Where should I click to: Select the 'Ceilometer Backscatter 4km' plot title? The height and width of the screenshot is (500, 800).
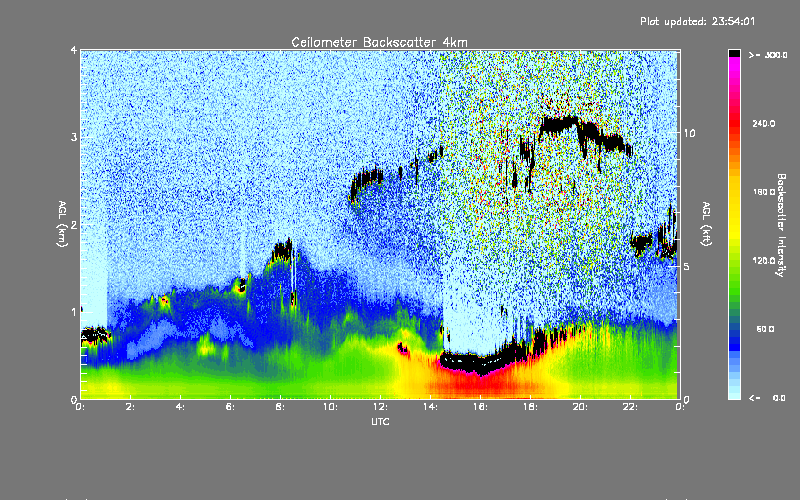coord(379,42)
